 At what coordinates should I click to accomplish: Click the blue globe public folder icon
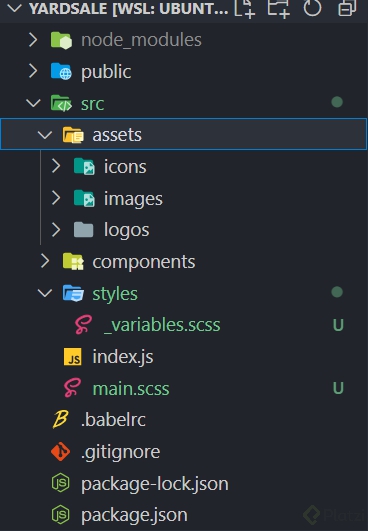(61, 71)
